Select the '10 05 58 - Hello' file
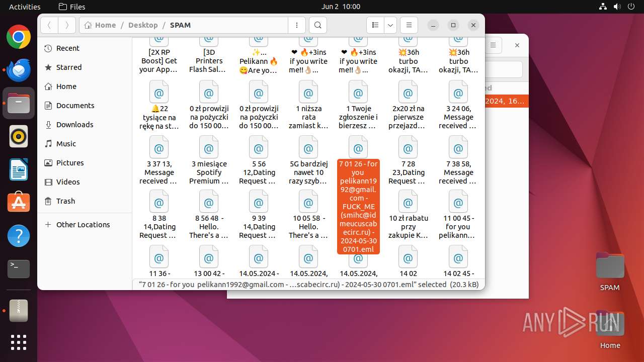Viewport: 644px width, 362px height. [x=308, y=215]
